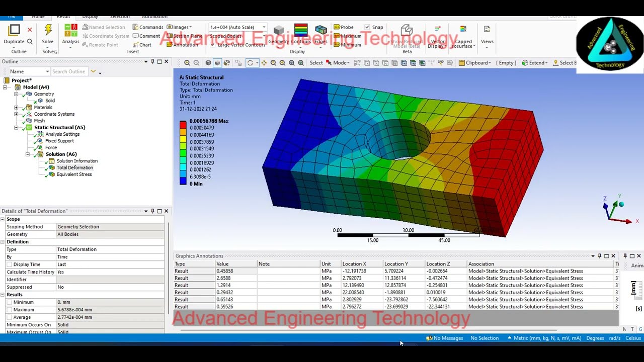
Task: Pin the Outline panel
Action: tap(152, 62)
